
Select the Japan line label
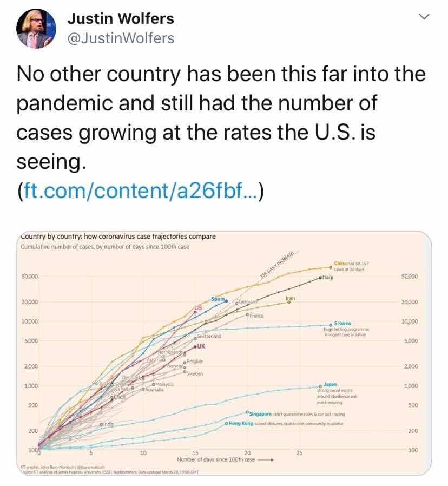coord(330,384)
